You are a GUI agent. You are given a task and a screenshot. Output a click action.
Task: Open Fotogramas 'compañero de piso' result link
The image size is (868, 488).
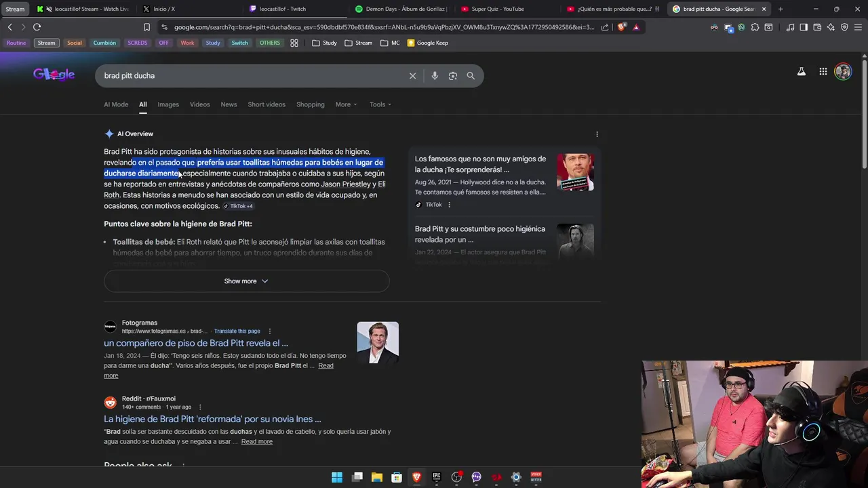coord(196,343)
